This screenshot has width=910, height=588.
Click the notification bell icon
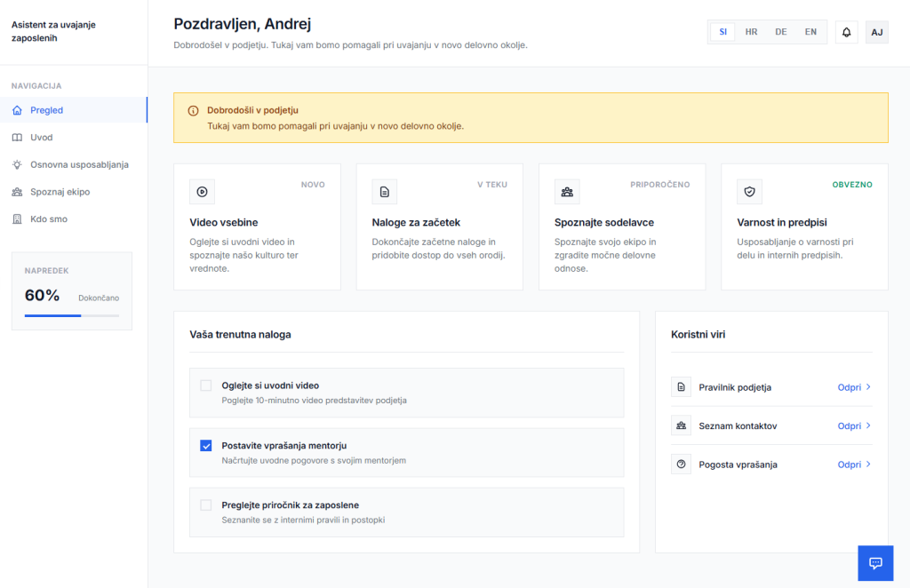[846, 32]
